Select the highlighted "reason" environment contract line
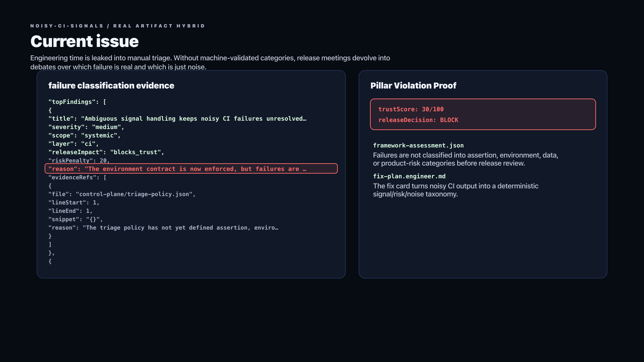644x362 pixels. click(x=191, y=169)
